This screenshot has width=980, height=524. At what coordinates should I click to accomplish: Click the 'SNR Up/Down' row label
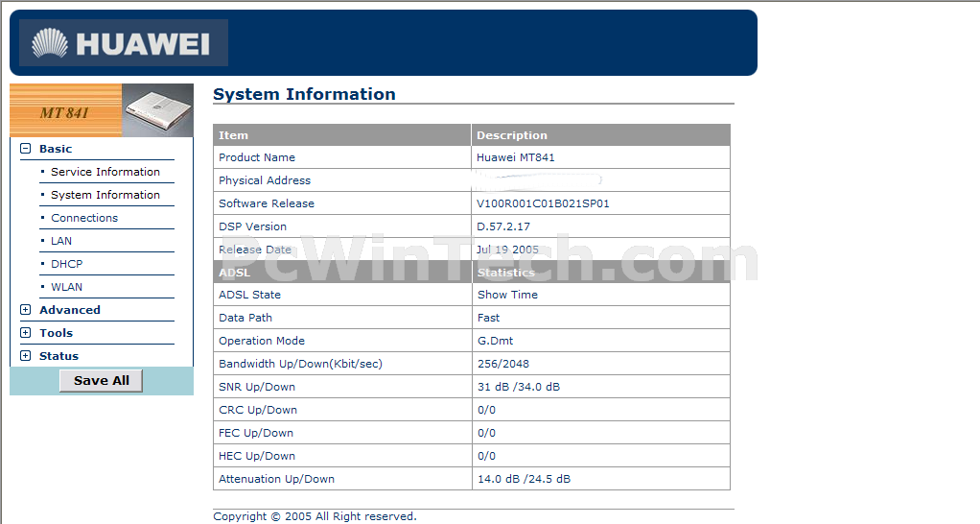[257, 387]
